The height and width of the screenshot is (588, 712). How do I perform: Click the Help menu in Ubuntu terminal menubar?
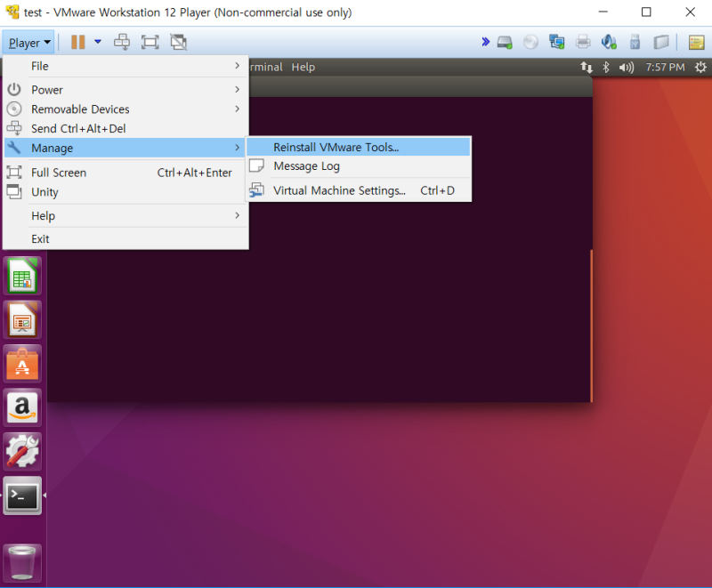click(303, 67)
